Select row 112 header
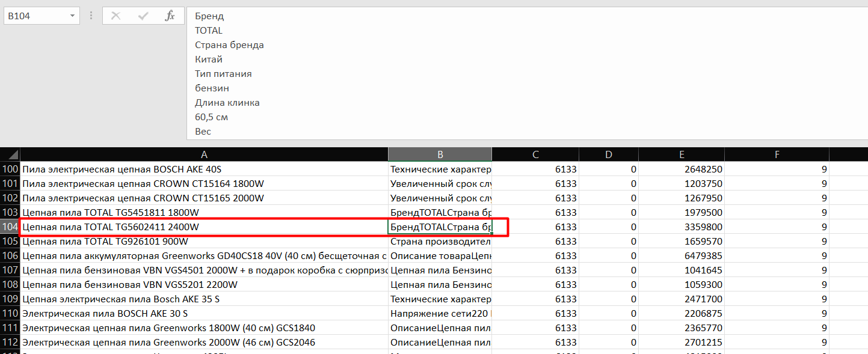 [x=10, y=342]
